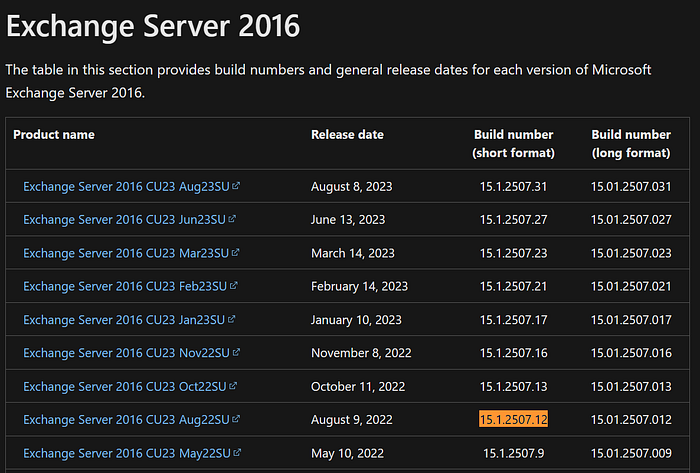Click release date August 8, 2023
Viewport: 700px width, 473px height.
pyautogui.click(x=352, y=187)
